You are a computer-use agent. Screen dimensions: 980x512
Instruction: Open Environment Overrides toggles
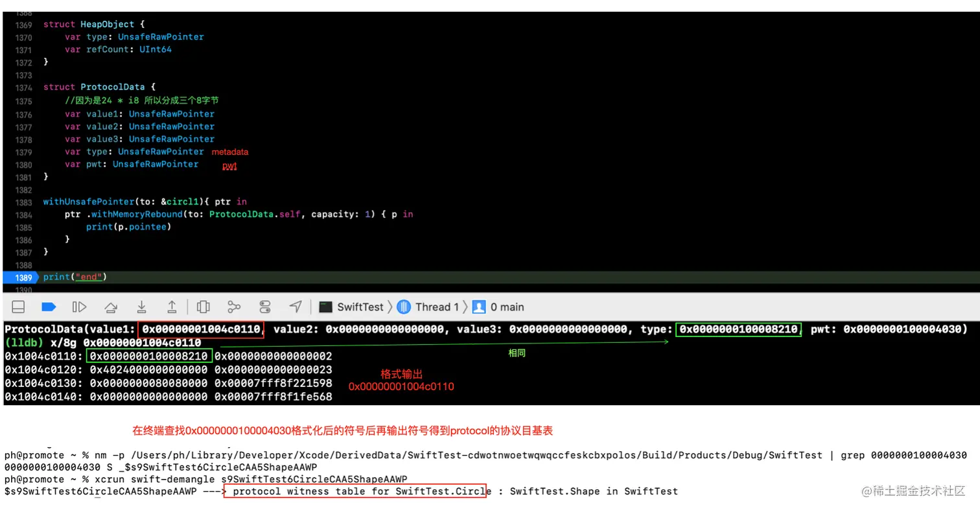click(264, 307)
